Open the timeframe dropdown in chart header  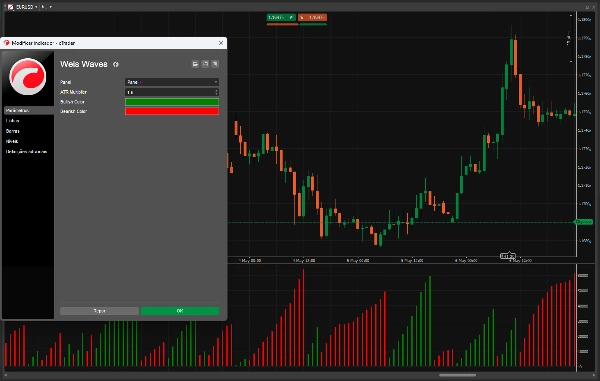coord(46,7)
